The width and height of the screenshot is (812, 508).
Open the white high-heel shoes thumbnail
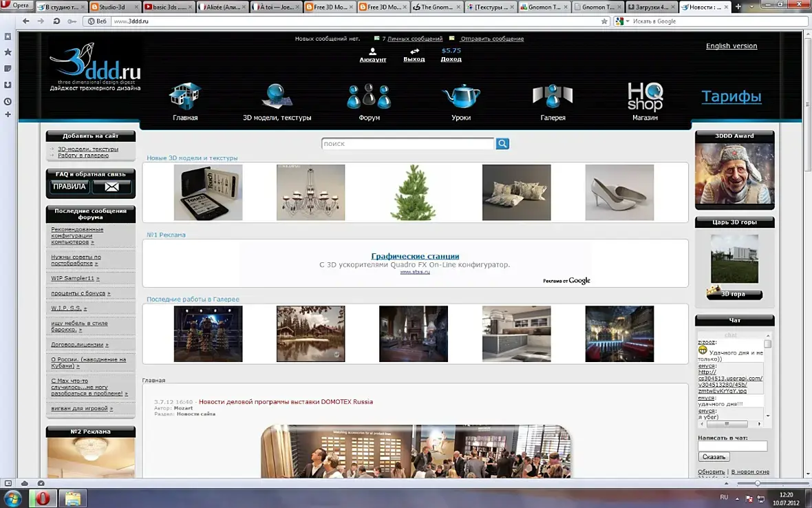click(619, 192)
